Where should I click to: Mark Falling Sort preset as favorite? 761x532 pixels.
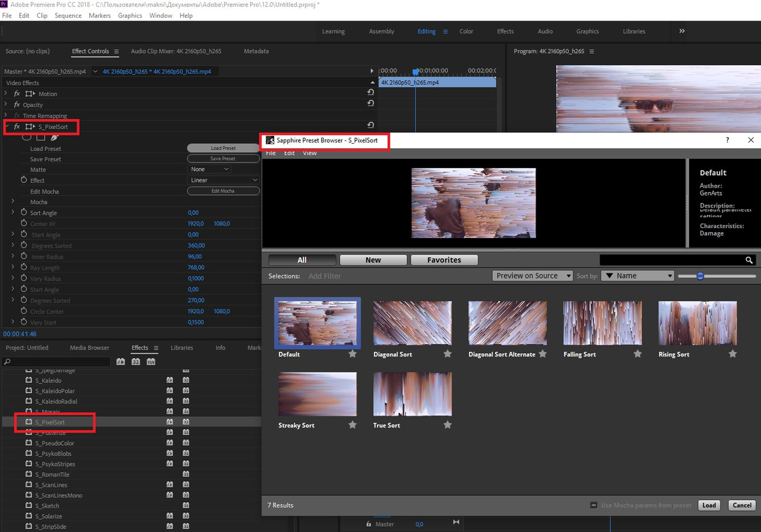coord(638,354)
